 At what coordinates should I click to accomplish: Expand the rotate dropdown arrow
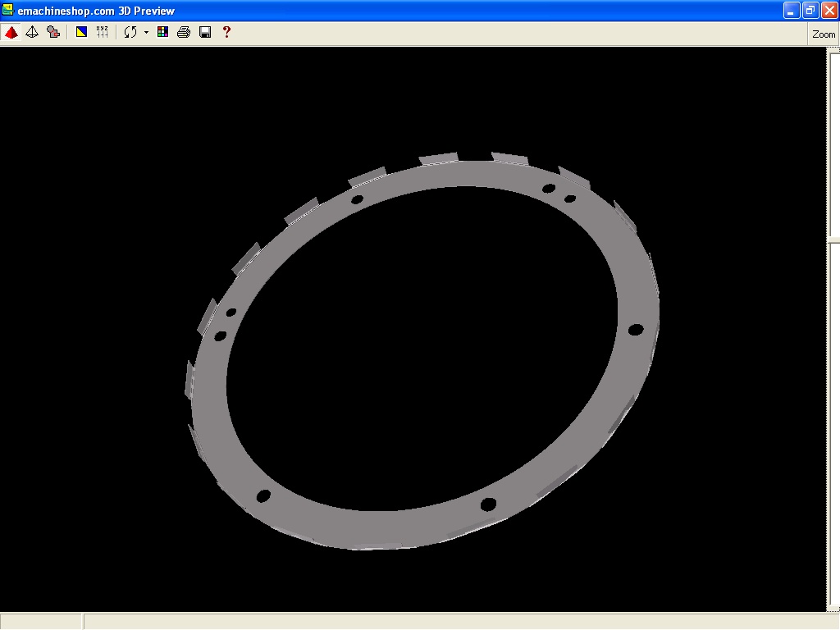tap(146, 33)
